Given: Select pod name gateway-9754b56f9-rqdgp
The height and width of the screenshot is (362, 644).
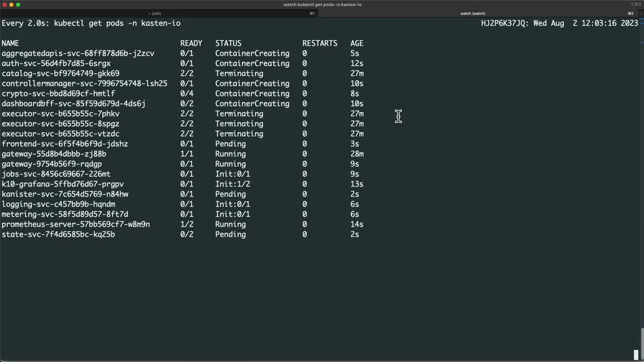Looking at the screenshot, I should pyautogui.click(x=52, y=164).
